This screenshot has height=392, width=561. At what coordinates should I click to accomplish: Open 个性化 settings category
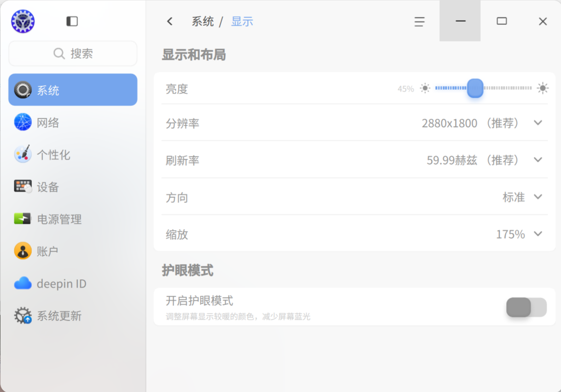tap(73, 155)
